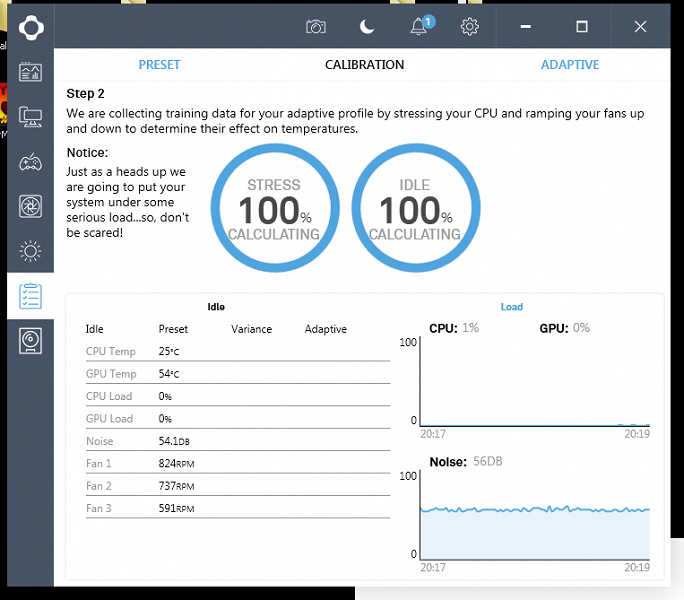Switch to the ADAPTIVE tab

[570, 65]
